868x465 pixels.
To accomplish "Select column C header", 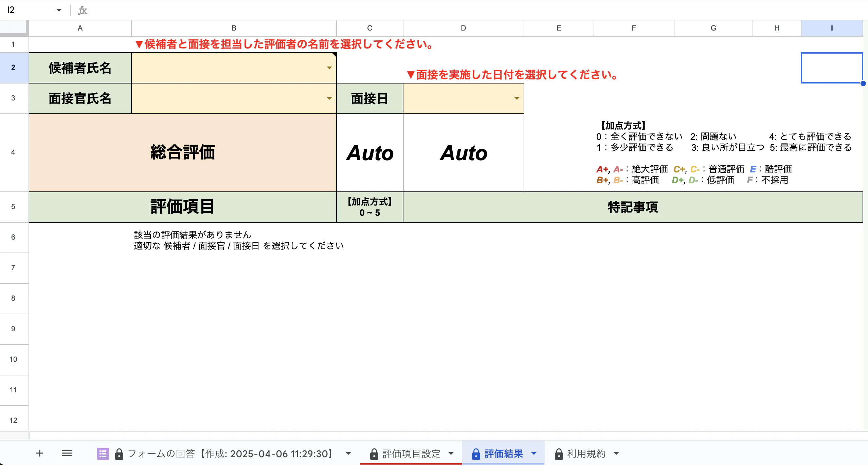I will pyautogui.click(x=370, y=28).
